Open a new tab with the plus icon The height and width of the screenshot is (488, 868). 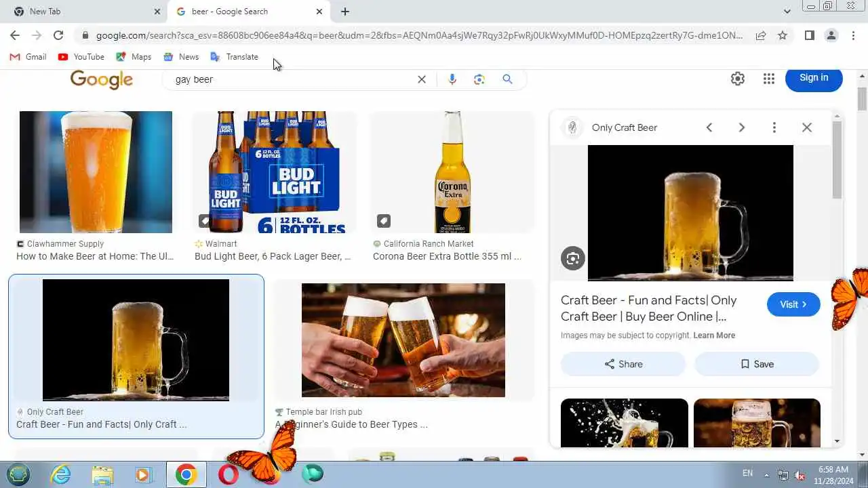pyautogui.click(x=345, y=12)
